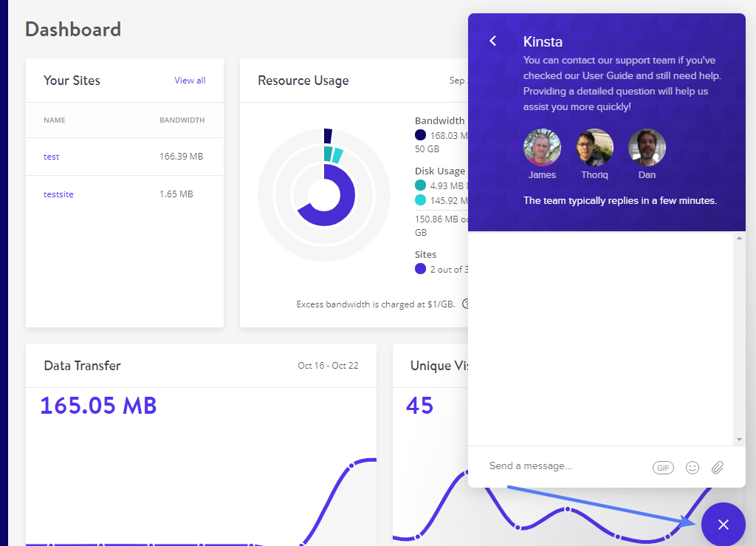Click the Unique Visits 45 total

click(x=419, y=406)
